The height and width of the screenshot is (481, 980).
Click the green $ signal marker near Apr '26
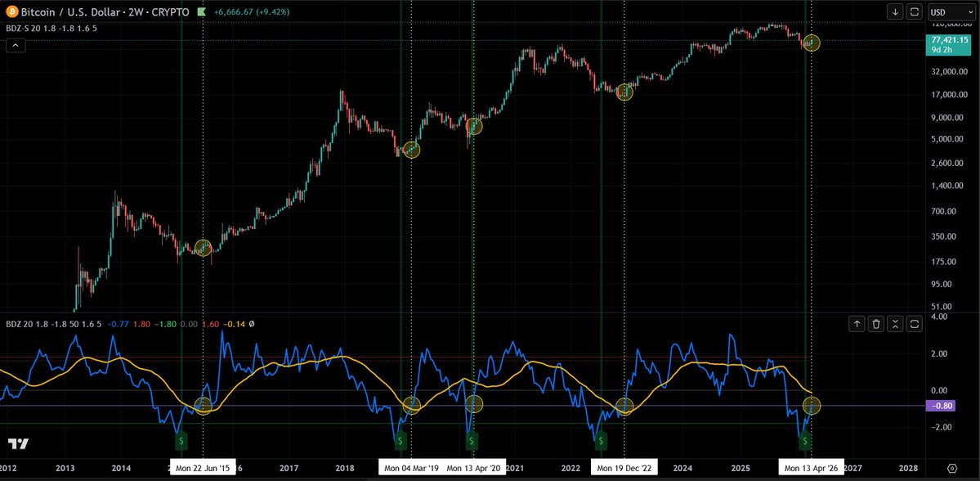pyautogui.click(x=805, y=440)
